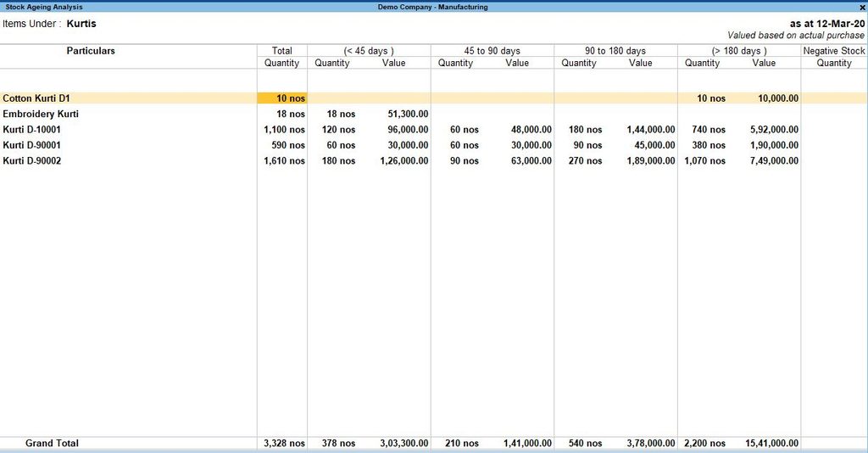Click Kurti D-90001 value 1,90,000.00
868x453 pixels.
[x=775, y=145]
